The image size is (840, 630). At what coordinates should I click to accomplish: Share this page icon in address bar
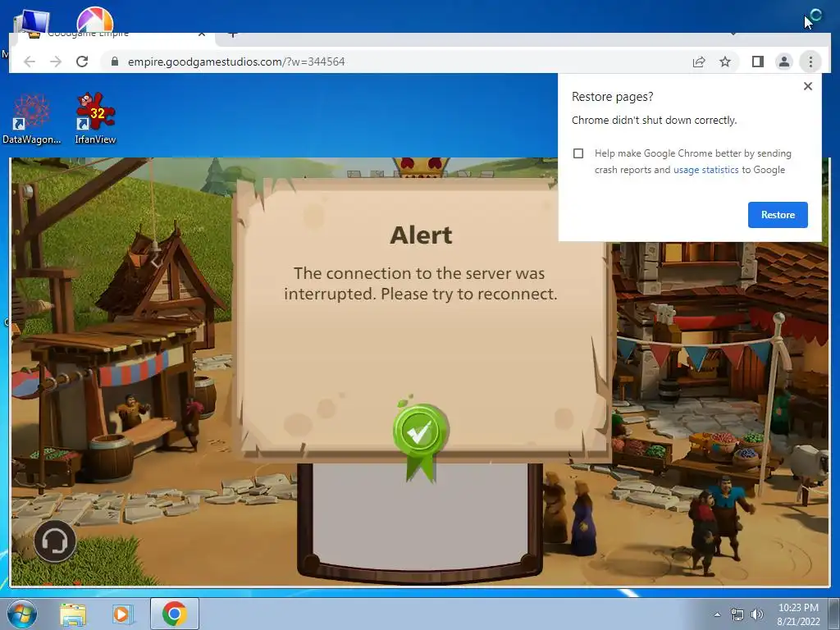pyautogui.click(x=699, y=62)
